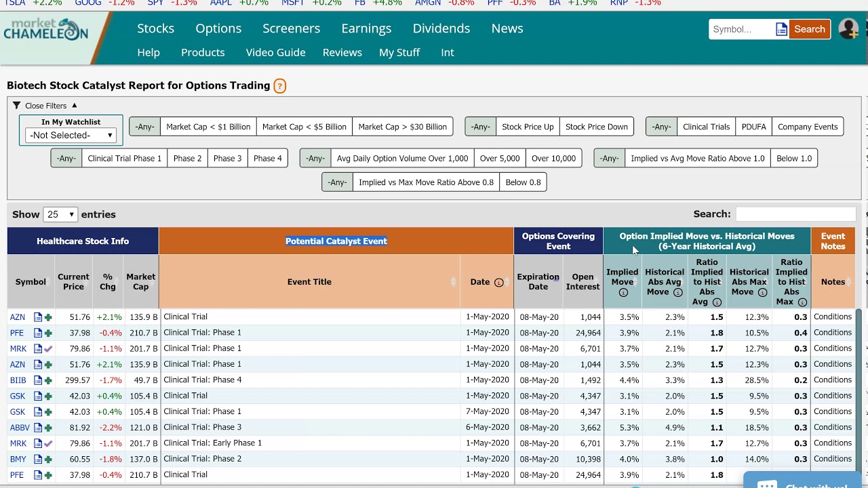The image size is (868, 488).
Task: Open Conditions notes for the ABBV row
Action: coord(832,428)
